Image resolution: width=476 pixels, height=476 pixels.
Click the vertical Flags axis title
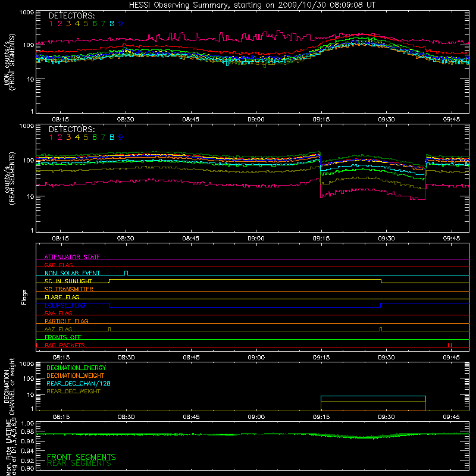click(x=24, y=297)
